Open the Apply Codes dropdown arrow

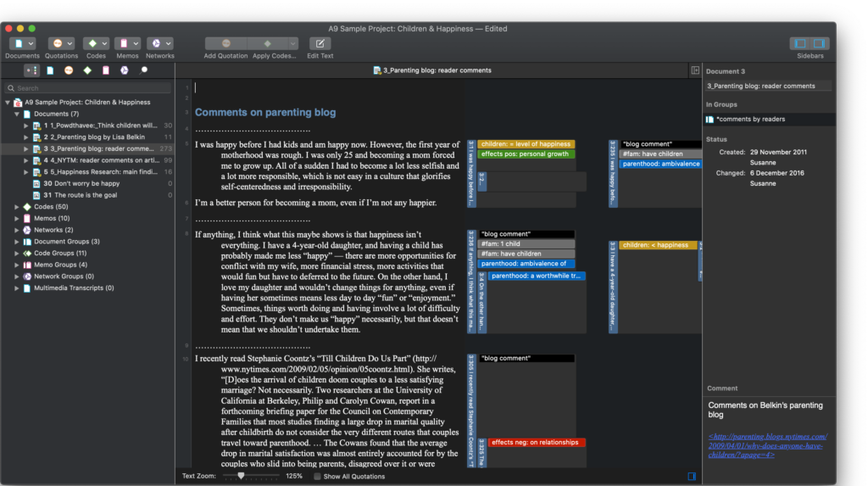click(x=292, y=43)
